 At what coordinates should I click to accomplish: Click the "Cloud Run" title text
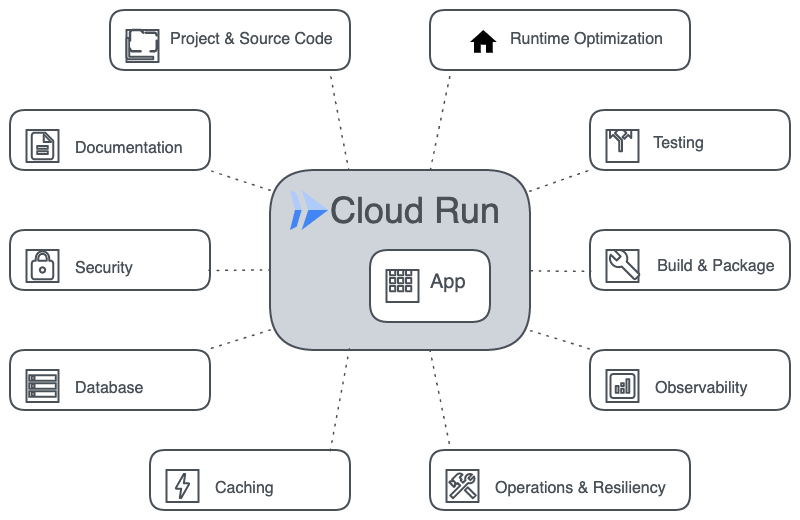[415, 210]
